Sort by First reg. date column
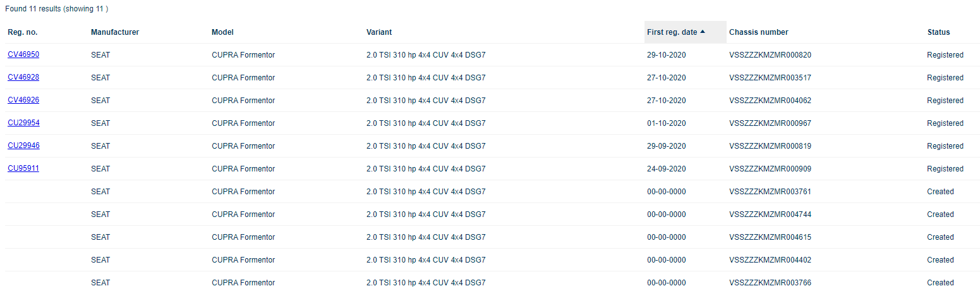Image resolution: width=980 pixels, height=298 pixels. [x=672, y=32]
